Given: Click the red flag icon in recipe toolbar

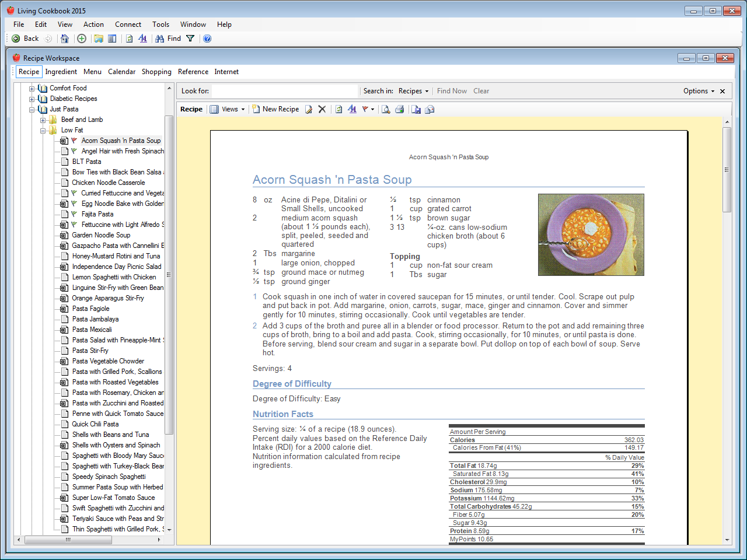Looking at the screenshot, I should 365,109.
